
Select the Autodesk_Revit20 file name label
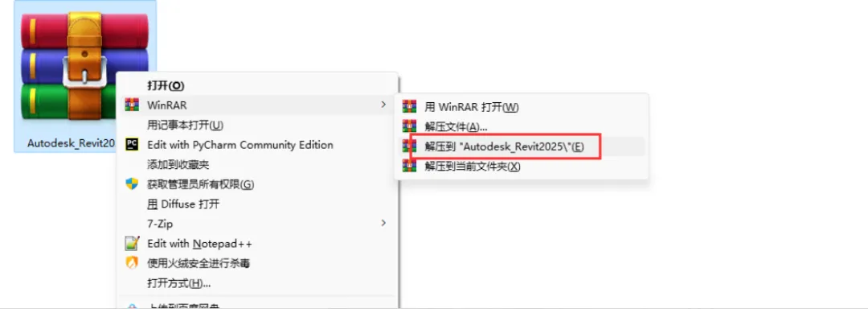[71, 143]
